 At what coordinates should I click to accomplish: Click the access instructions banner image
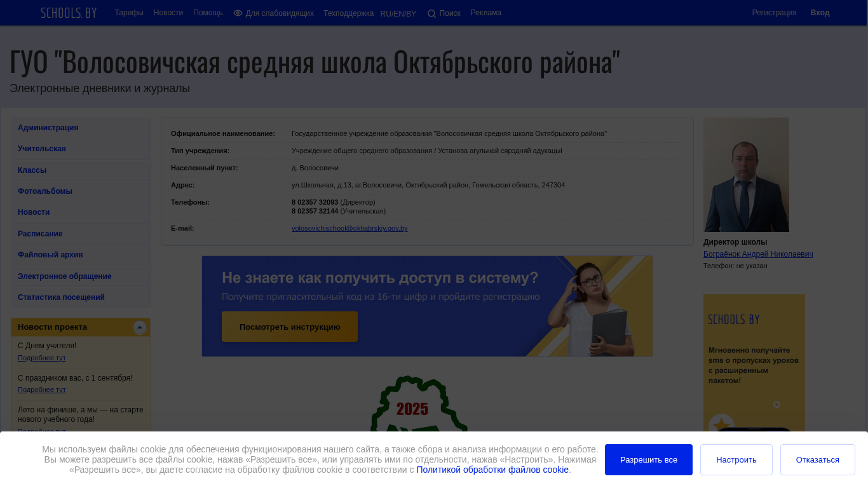(x=427, y=306)
